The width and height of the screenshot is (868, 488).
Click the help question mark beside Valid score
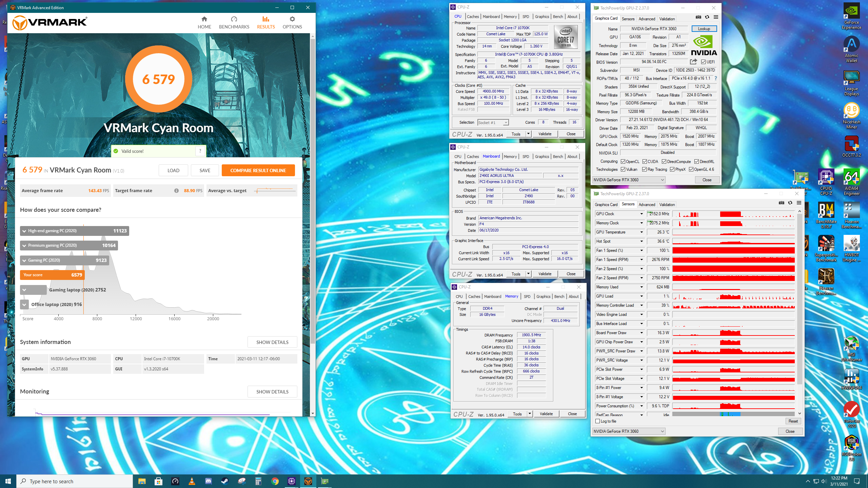click(x=200, y=151)
